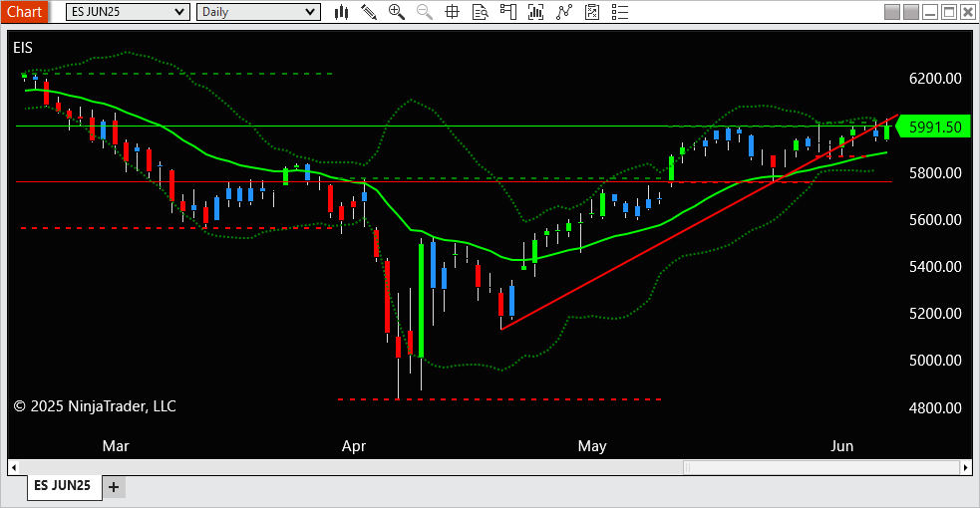The width and height of the screenshot is (980, 508).
Task: Click the Apr date axis label
Action: click(x=354, y=446)
